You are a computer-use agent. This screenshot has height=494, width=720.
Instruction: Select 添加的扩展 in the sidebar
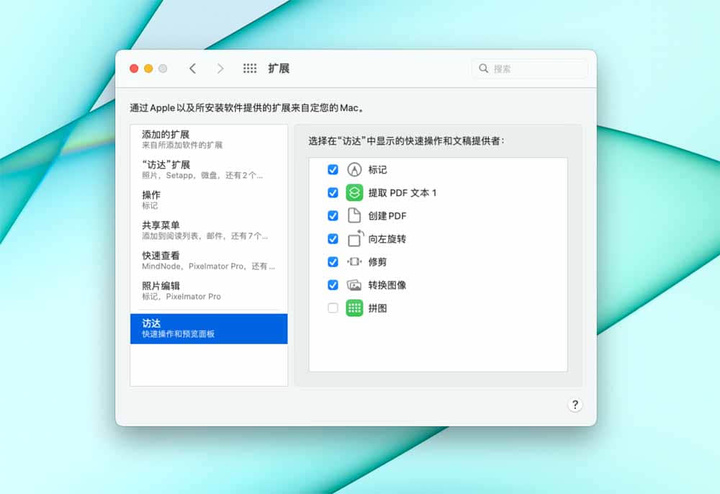pos(209,139)
